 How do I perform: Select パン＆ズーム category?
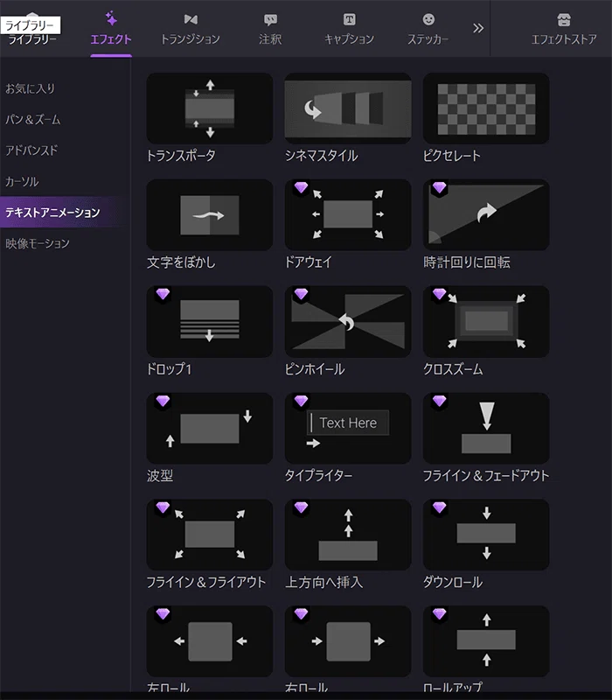point(33,120)
